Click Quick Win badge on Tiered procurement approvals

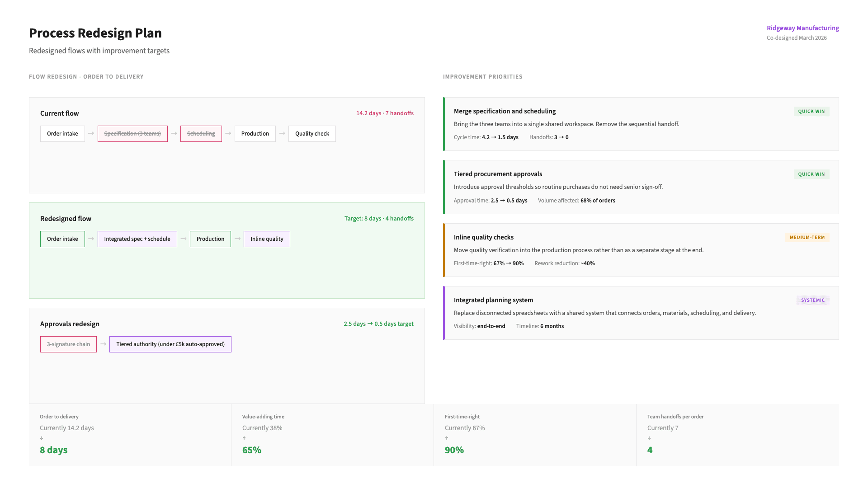pos(811,174)
